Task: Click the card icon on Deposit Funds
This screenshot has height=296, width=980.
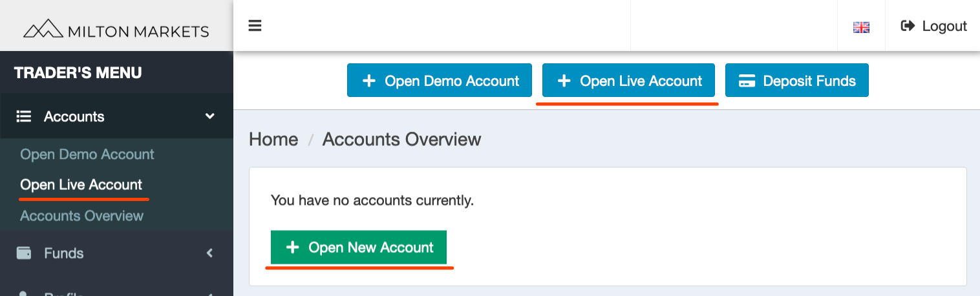Action: click(747, 81)
